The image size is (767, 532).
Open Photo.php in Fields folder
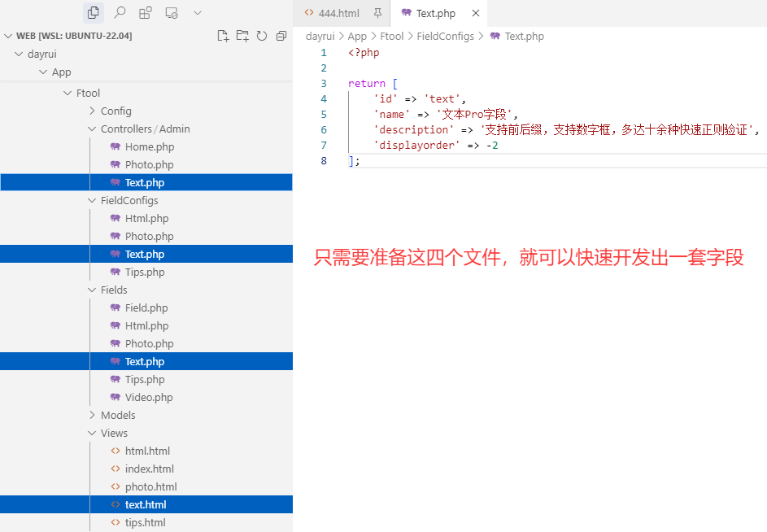coord(146,343)
